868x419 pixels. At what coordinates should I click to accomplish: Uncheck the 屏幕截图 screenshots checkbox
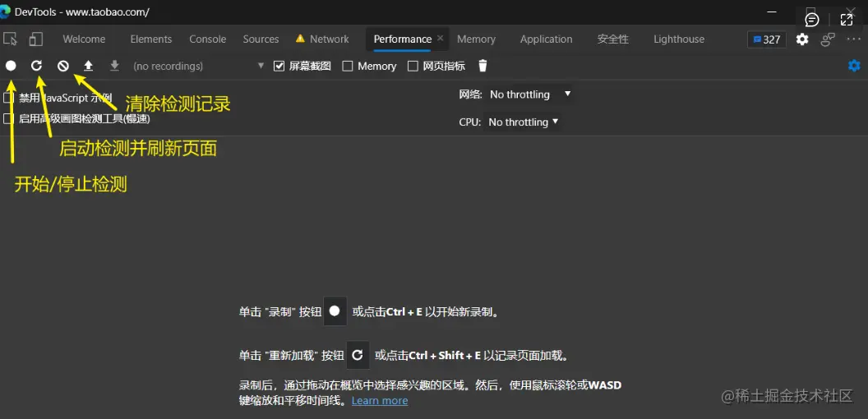[279, 66]
